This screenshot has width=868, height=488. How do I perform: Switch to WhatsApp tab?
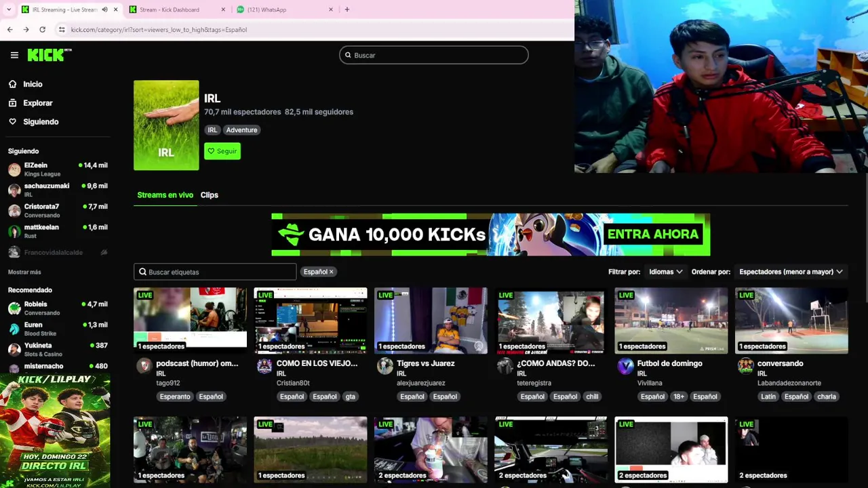click(267, 9)
